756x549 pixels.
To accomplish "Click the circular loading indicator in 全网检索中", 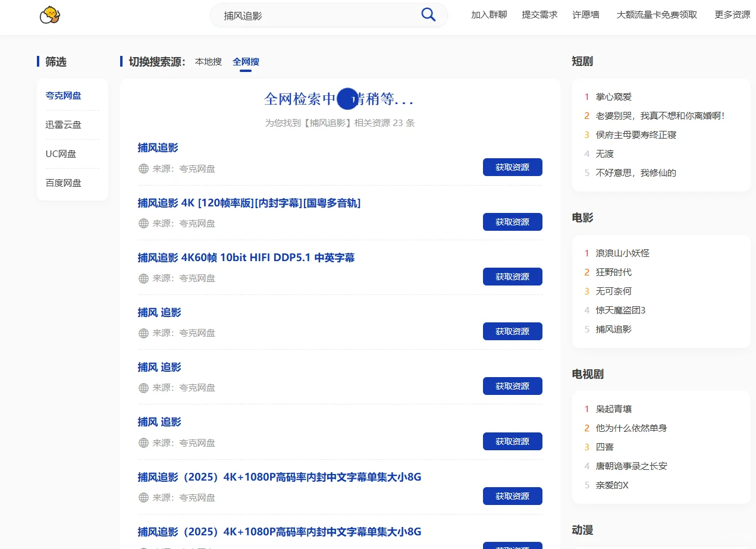I will [347, 99].
